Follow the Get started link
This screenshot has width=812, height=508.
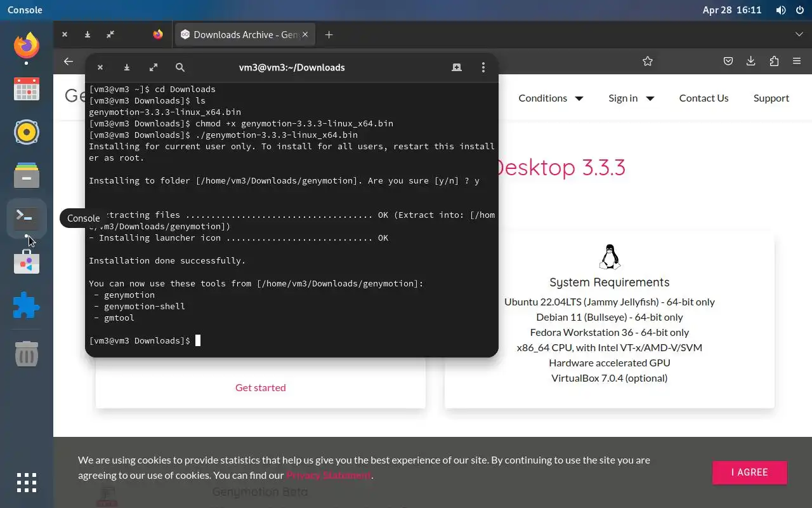pyautogui.click(x=261, y=387)
